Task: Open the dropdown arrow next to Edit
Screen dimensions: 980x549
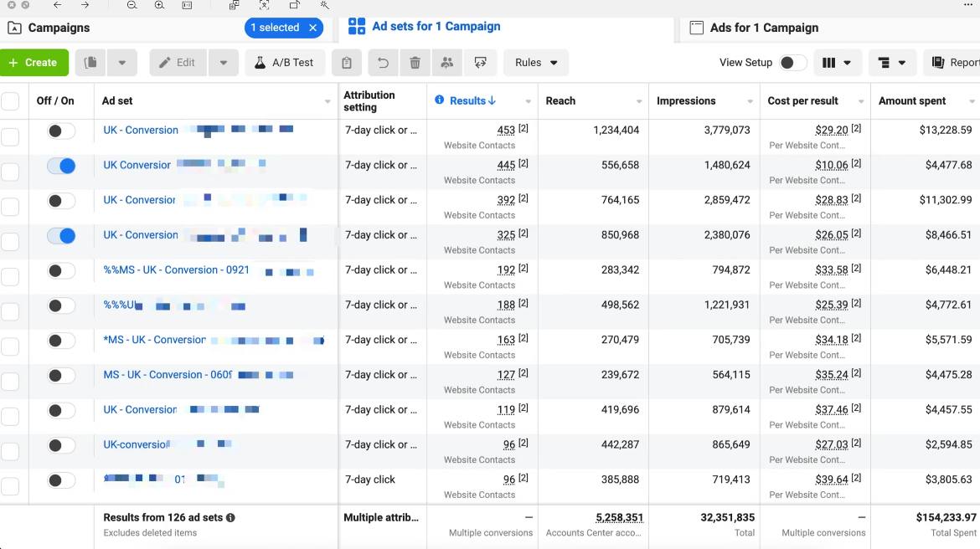Action: [223, 63]
